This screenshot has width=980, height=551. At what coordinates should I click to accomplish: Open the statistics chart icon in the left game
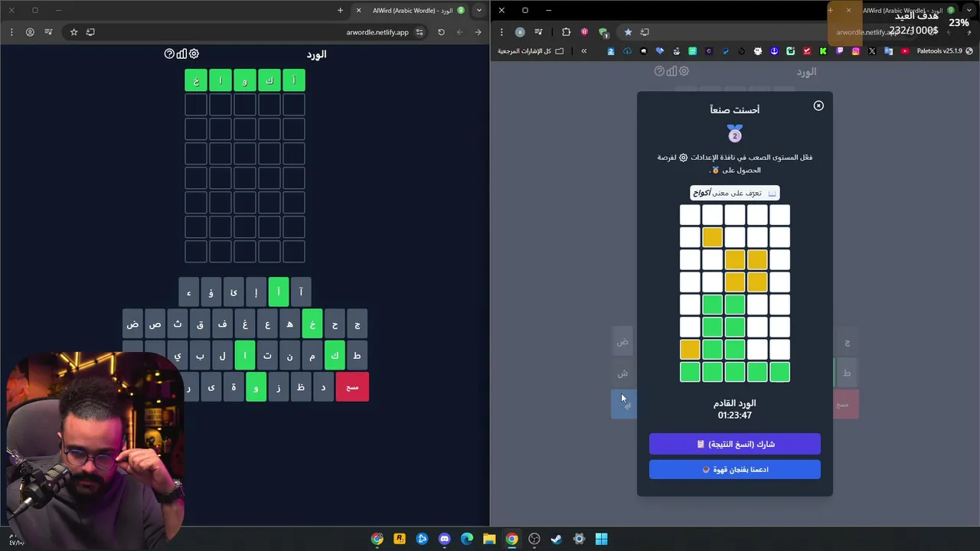pos(181,54)
